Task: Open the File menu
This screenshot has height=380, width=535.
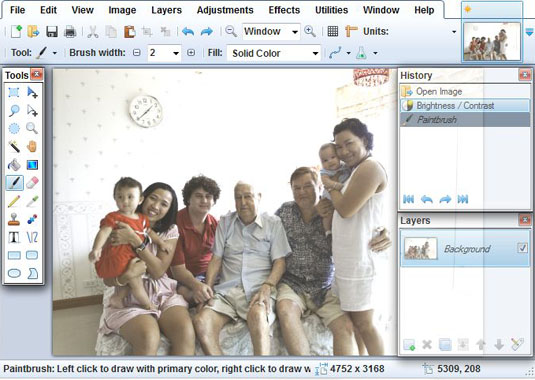Action: click(17, 10)
